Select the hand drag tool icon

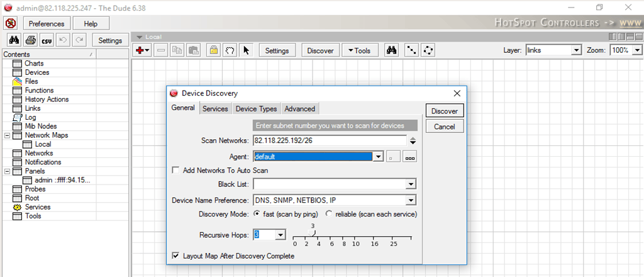click(x=230, y=50)
